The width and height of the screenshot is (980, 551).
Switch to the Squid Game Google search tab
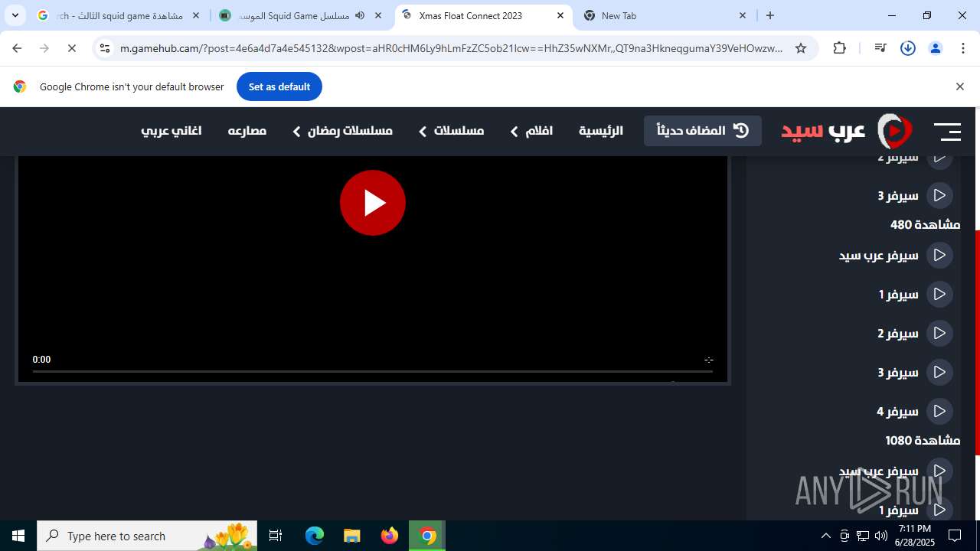coord(118,15)
